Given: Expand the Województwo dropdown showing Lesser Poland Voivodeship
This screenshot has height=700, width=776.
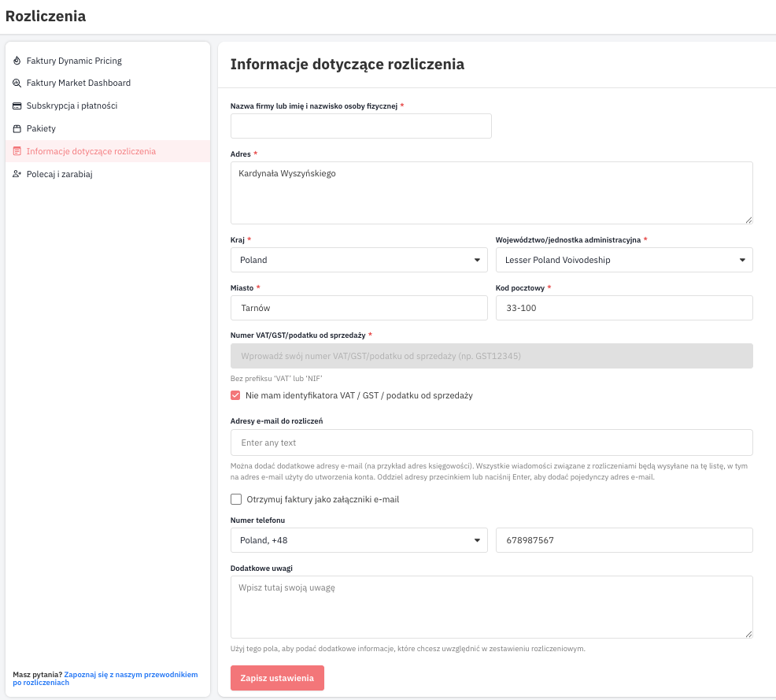Looking at the screenshot, I should point(624,260).
